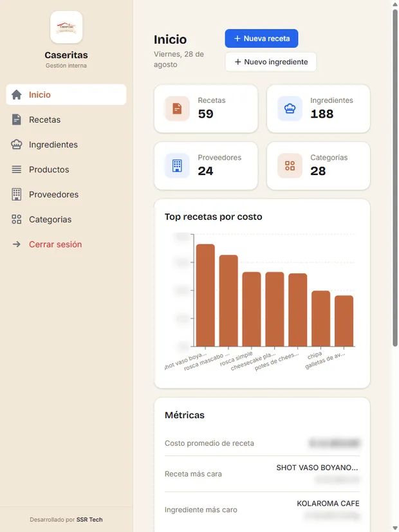
Task: Click the orange document icon in Recetas card
Action: coord(177,109)
